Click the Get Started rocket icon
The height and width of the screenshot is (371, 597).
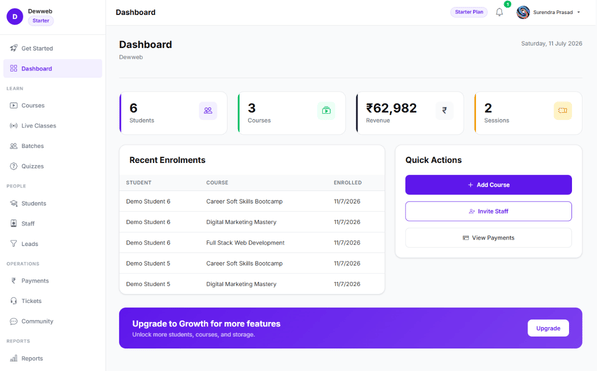click(14, 48)
